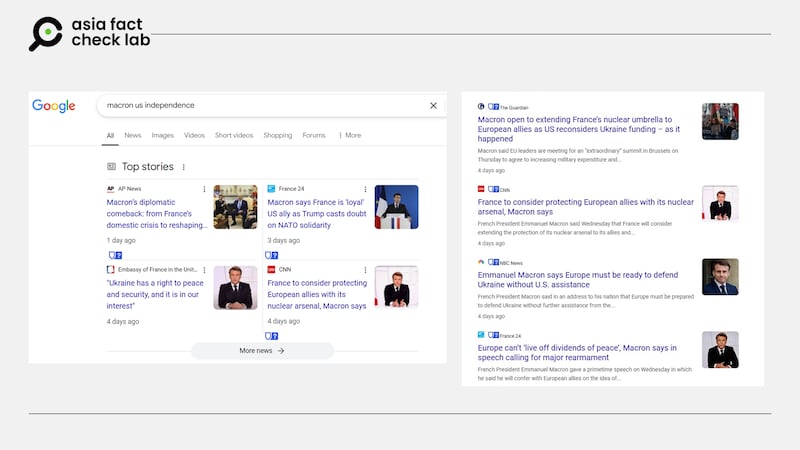Click the France 24 podium thumbnail image
Image resolution: width=800 pixels, height=450 pixels.
pyautogui.click(x=396, y=207)
